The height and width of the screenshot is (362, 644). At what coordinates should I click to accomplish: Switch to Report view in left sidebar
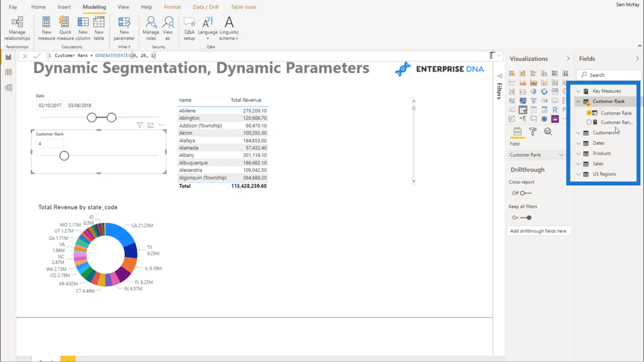(8, 57)
